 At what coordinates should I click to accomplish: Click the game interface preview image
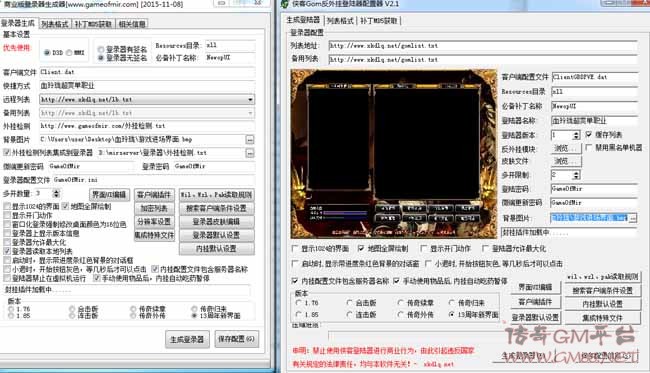pyautogui.click(x=394, y=154)
